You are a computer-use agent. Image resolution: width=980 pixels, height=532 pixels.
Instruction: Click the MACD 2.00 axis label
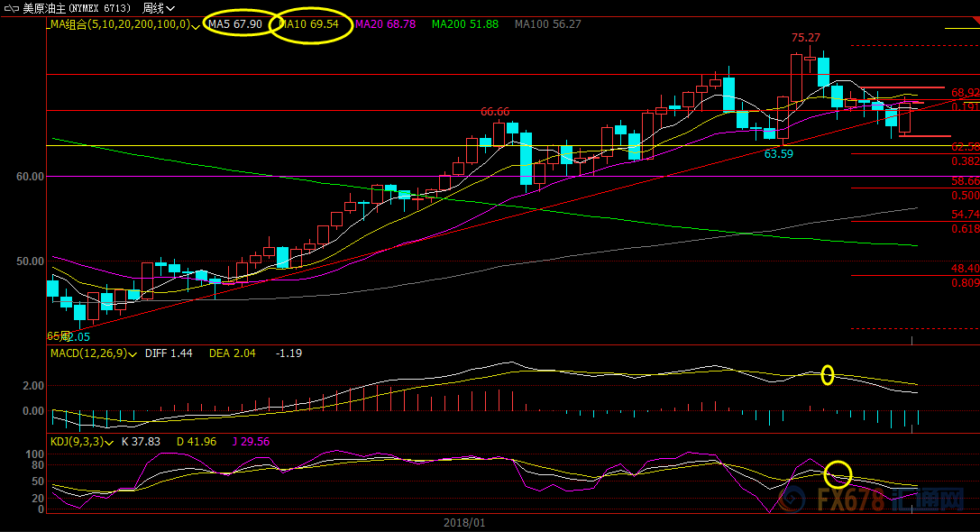33,386
